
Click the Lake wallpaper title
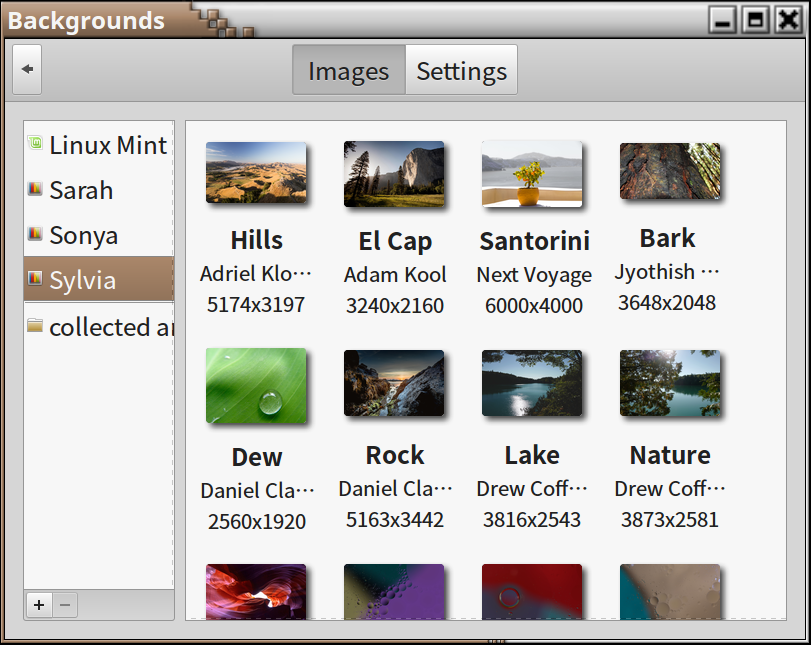[x=532, y=455]
